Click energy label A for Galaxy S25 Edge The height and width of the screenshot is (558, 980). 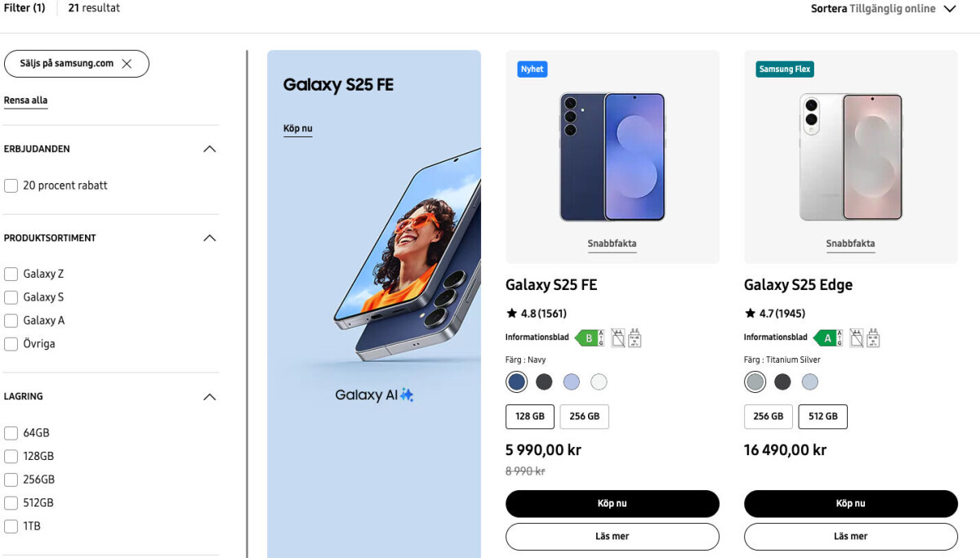pyautogui.click(x=827, y=338)
